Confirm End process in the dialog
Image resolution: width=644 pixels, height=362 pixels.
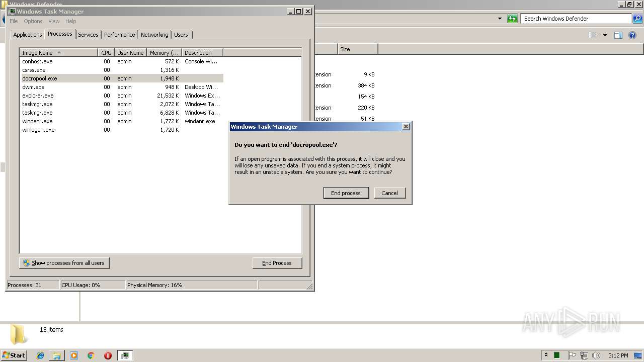coord(346,193)
